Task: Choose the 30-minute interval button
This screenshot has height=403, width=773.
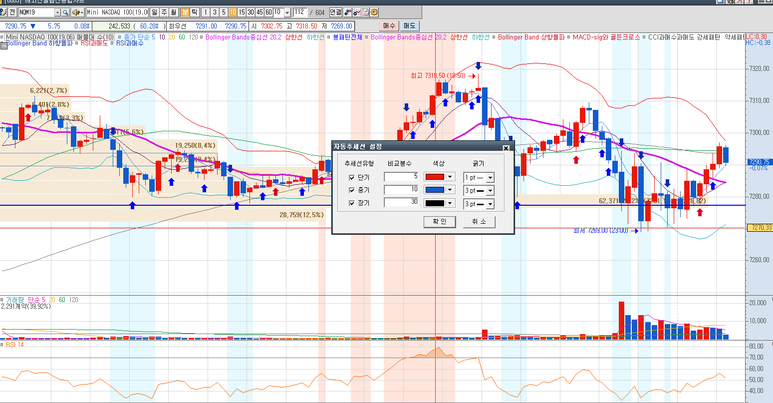Action: (x=250, y=12)
